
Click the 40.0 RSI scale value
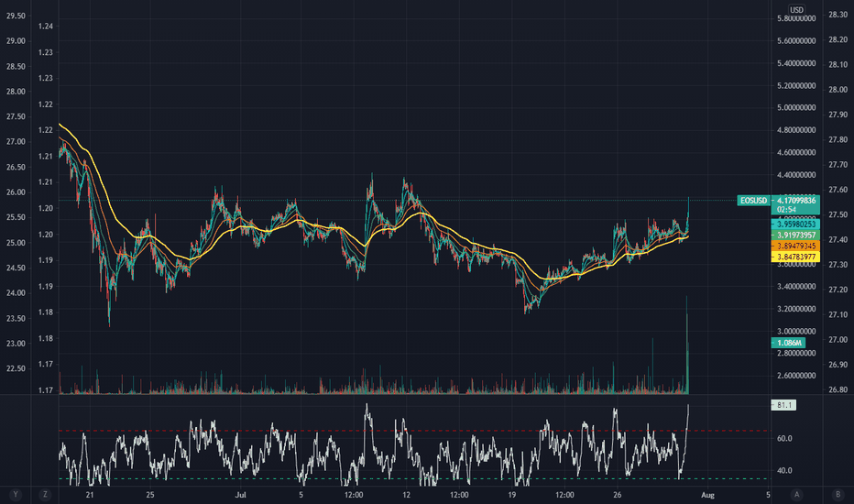click(x=784, y=470)
